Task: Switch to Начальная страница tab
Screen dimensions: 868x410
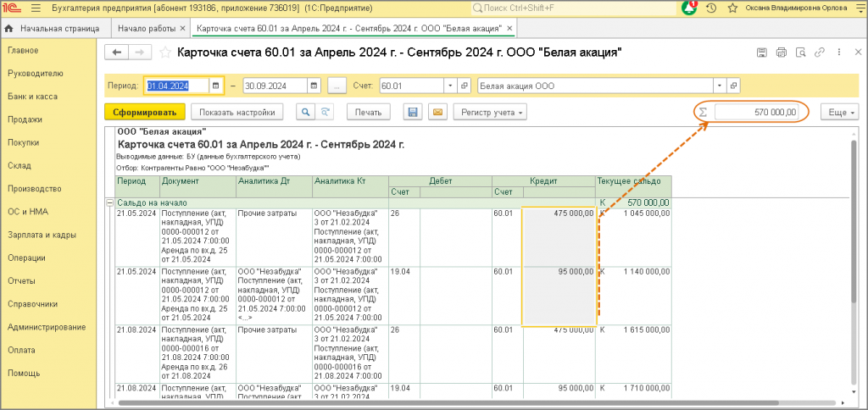Action: click(x=55, y=28)
